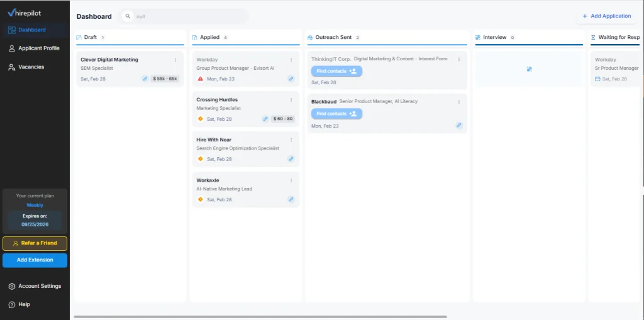Open Account Settings

click(x=35, y=286)
